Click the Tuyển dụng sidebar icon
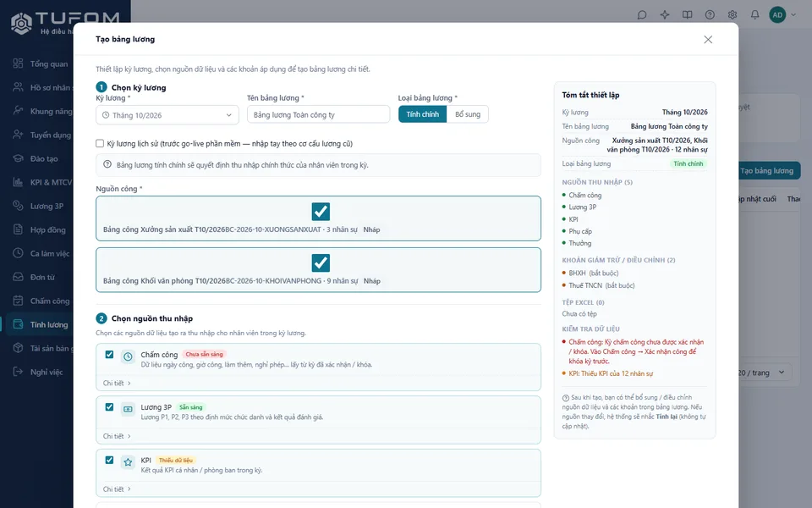Viewport: 812px width, 508px height. click(18, 135)
